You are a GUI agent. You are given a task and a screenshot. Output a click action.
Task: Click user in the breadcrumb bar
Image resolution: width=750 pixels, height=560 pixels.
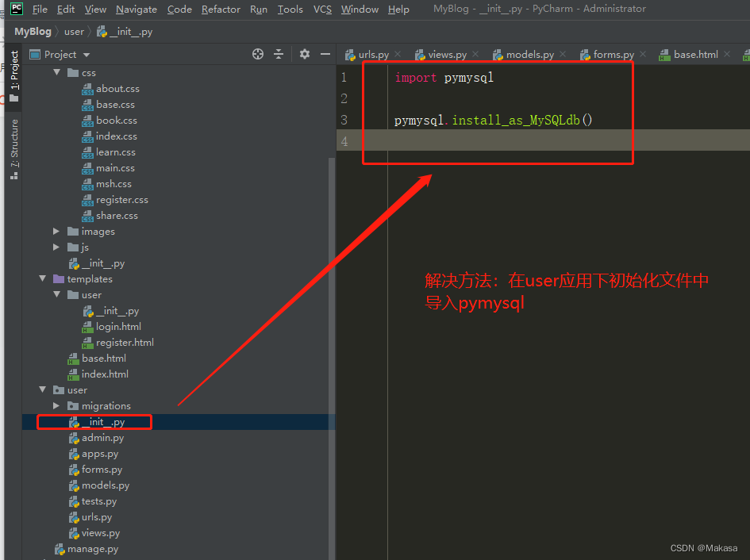point(74,32)
